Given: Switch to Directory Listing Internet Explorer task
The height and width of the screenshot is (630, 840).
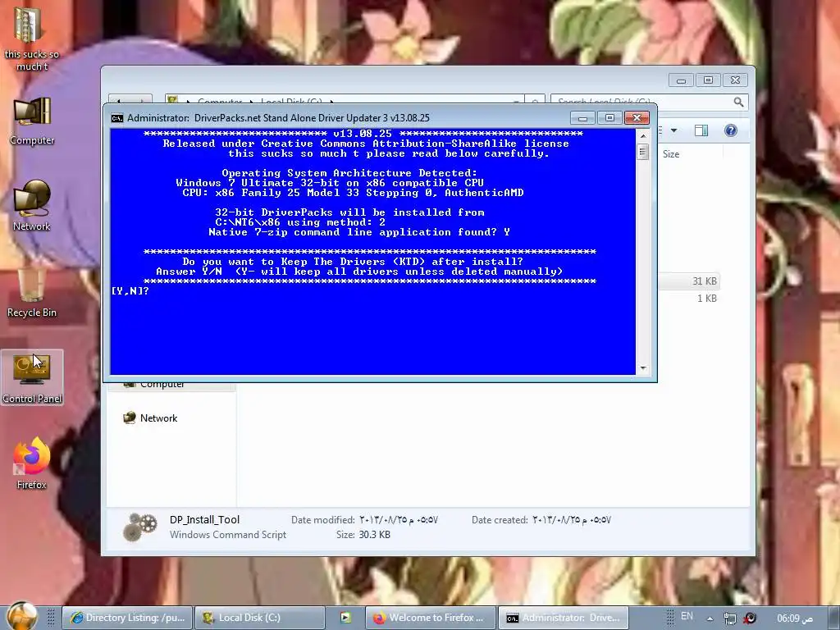Looking at the screenshot, I should point(127,618).
